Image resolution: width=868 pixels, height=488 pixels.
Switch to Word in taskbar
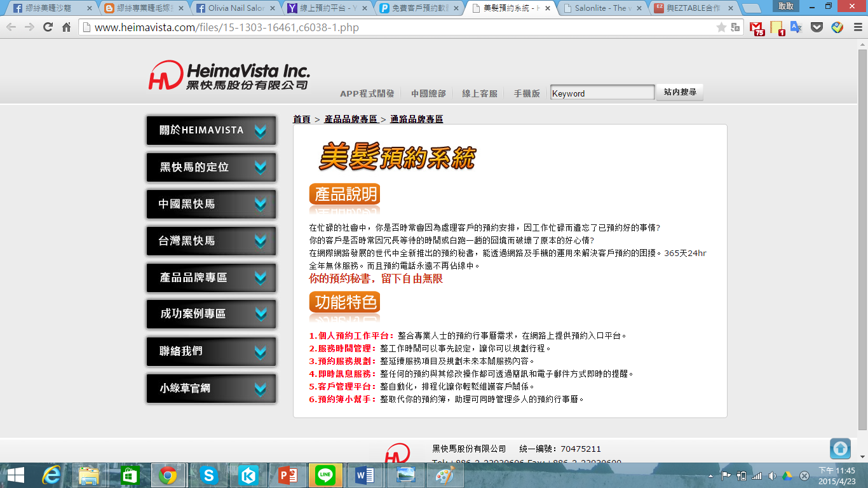[365, 475]
